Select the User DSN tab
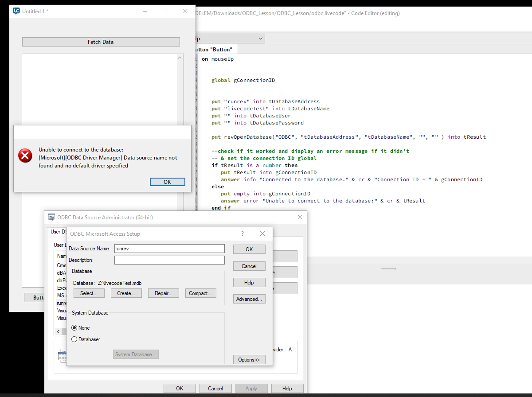 (56, 232)
